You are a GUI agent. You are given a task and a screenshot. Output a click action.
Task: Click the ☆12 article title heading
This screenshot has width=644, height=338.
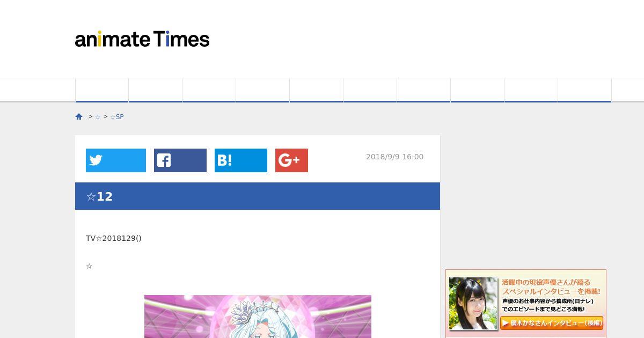click(x=99, y=196)
